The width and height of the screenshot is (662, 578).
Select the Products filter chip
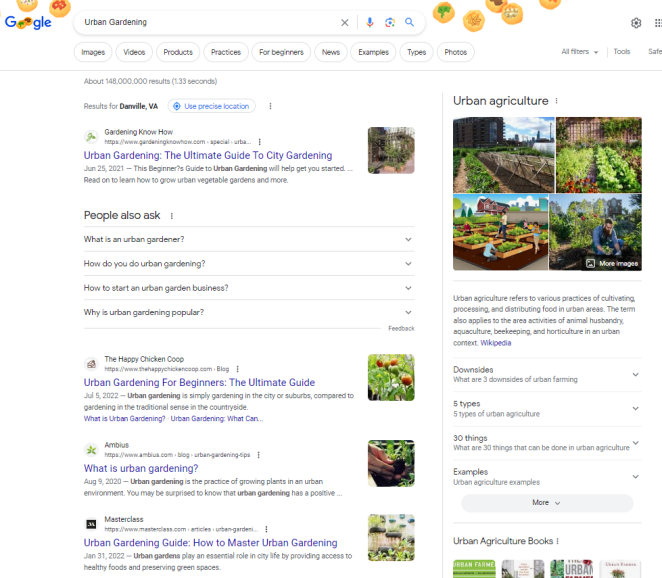pos(178,52)
